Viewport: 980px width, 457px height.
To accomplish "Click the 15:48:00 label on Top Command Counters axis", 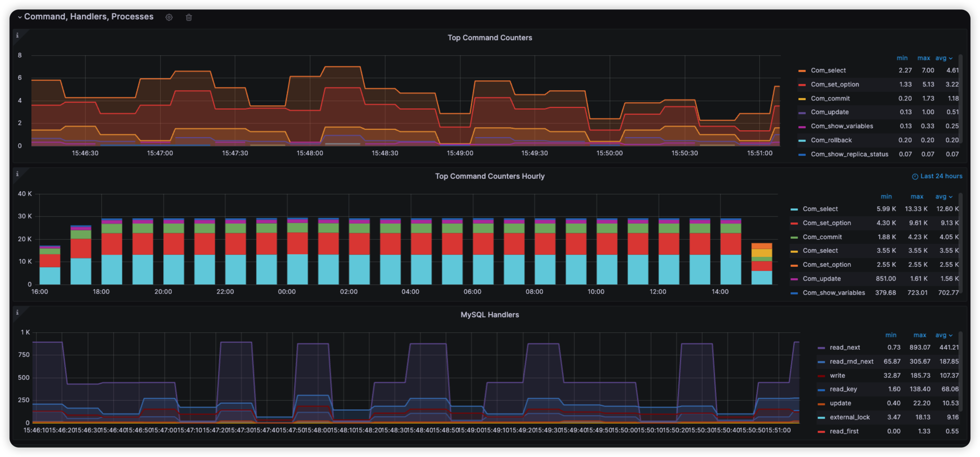I will [310, 153].
